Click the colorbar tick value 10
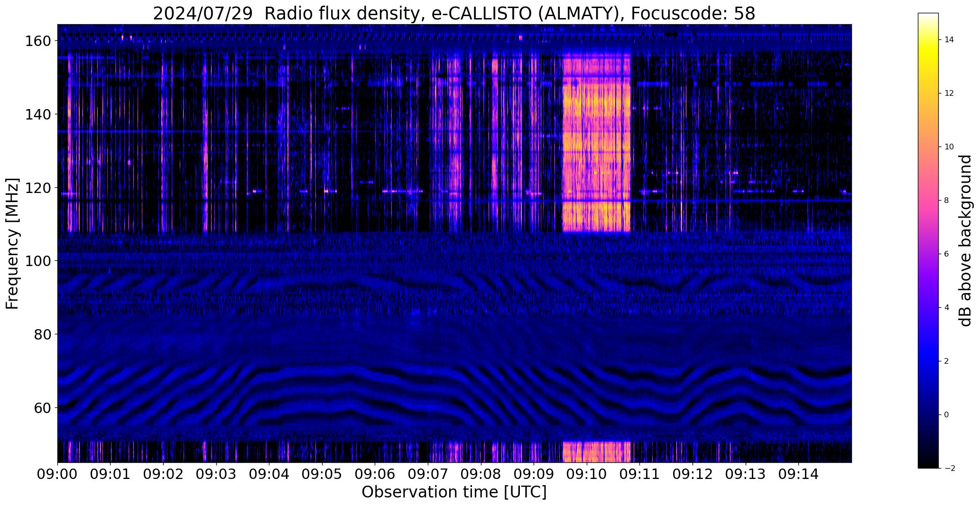Image resolution: width=980 pixels, height=506 pixels. tap(949, 147)
